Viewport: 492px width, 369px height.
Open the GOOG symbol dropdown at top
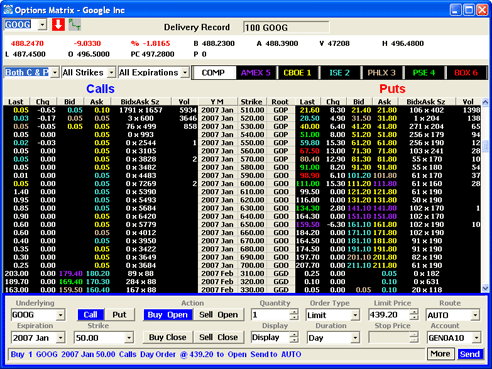(42, 25)
